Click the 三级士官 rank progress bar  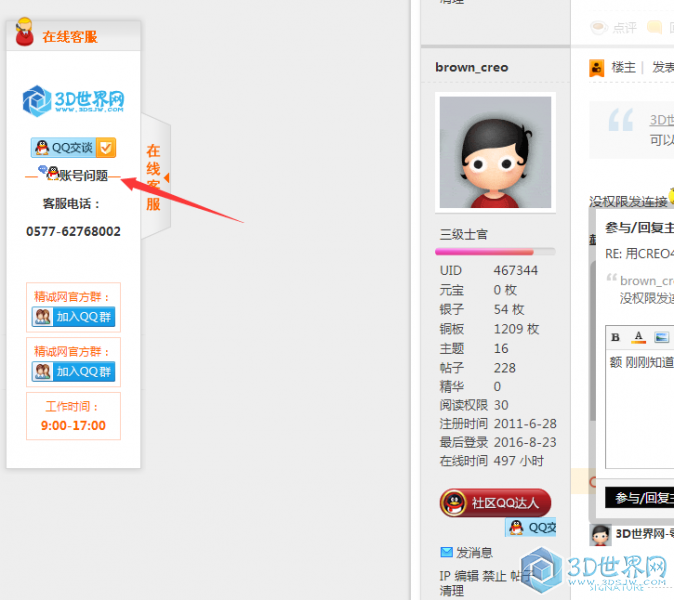coord(495,252)
